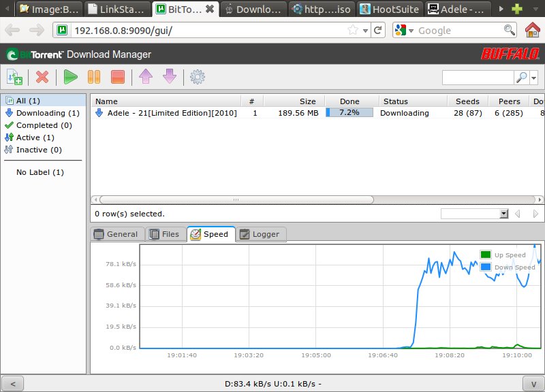Viewport: 545px width, 392px height.
Task: Open the Logger tab
Action: point(260,234)
